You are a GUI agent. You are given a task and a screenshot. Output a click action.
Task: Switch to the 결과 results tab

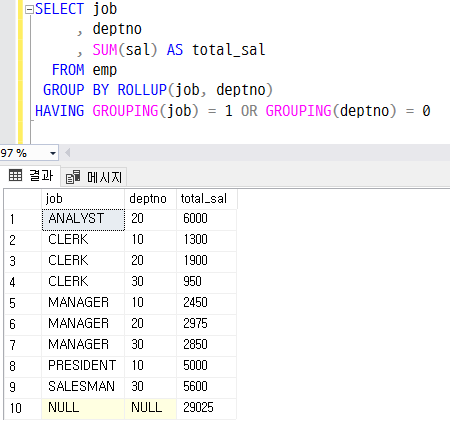click(31, 175)
